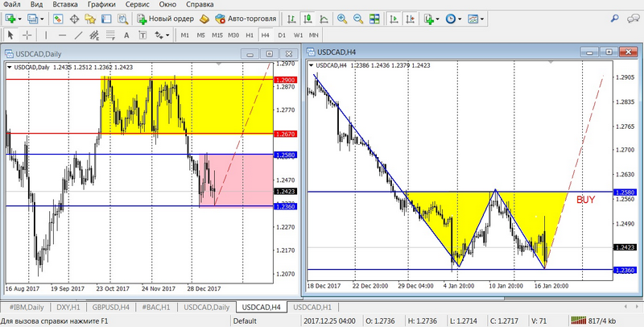Toggle the chart auto-scroll button

pyautogui.click(x=393, y=19)
